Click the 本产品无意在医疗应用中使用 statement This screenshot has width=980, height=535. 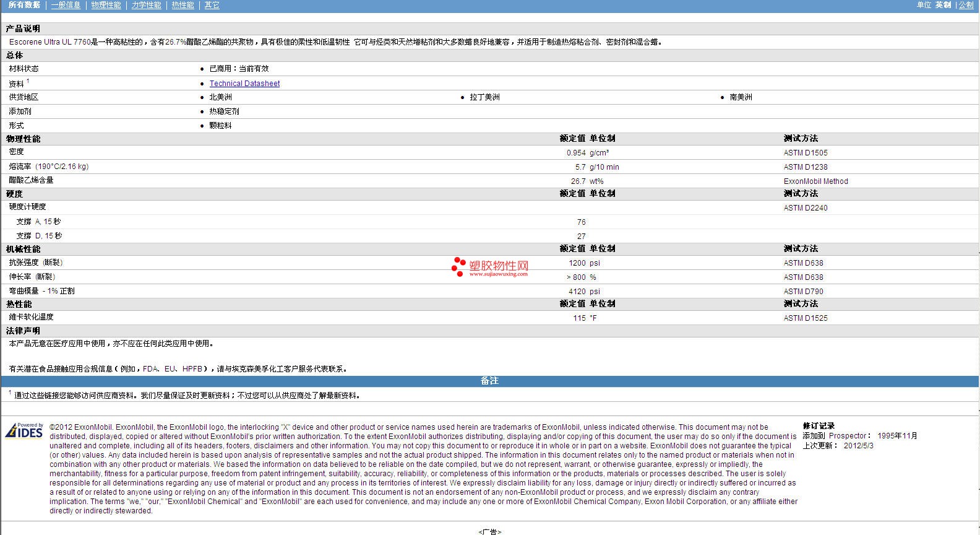pos(111,344)
